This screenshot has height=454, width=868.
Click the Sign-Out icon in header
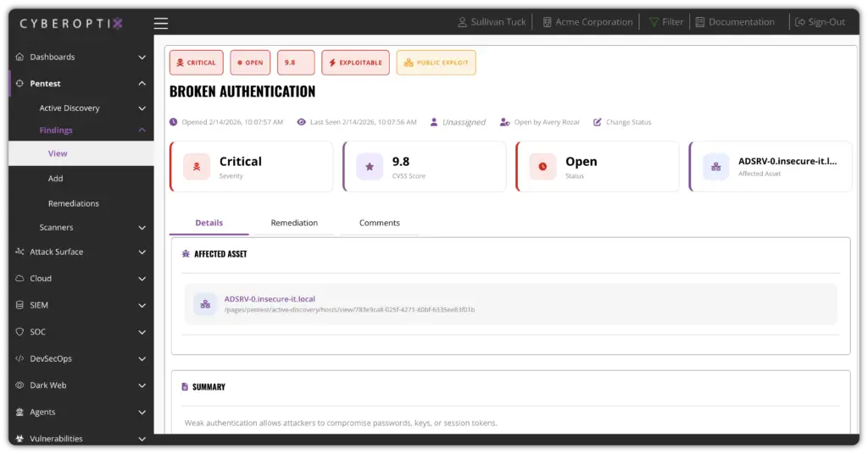click(x=798, y=22)
